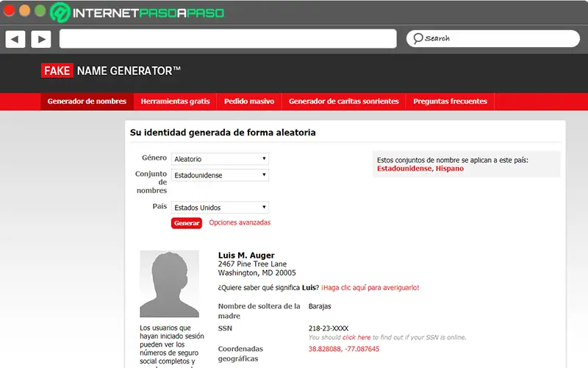Click the yellow minimize dot
Screen dimensions: 588x368
point(25,11)
